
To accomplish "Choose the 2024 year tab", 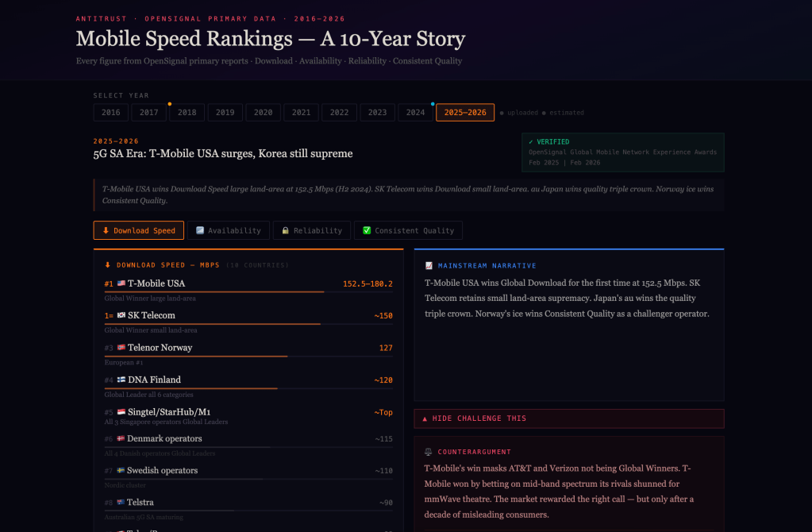I will pyautogui.click(x=415, y=113).
